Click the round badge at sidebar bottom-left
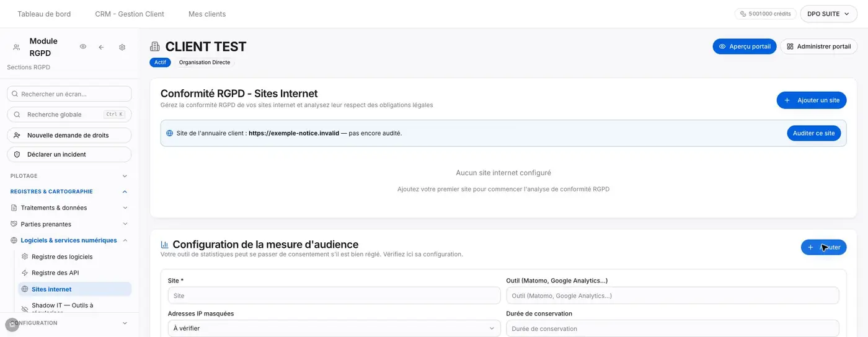Screen dimensions: 868x337 pos(12,325)
